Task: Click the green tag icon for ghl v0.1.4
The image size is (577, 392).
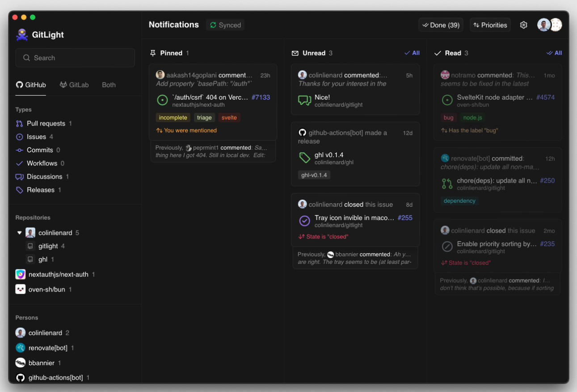Action: coord(304,158)
